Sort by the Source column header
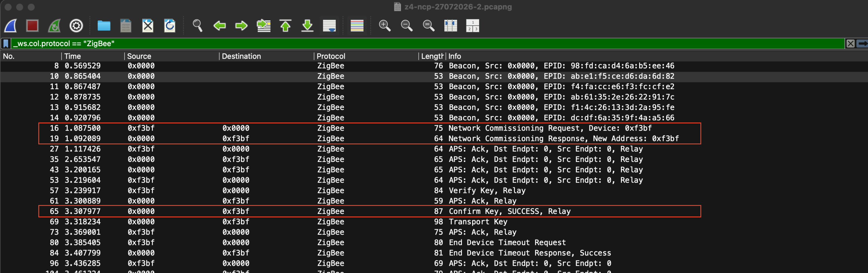The height and width of the screenshot is (273, 868). 172,56
